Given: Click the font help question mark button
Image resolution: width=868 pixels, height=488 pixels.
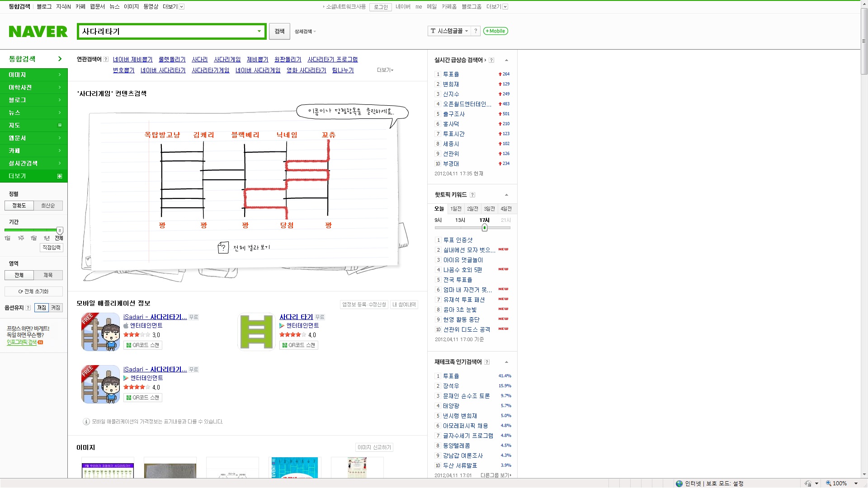Looking at the screenshot, I should point(476,31).
